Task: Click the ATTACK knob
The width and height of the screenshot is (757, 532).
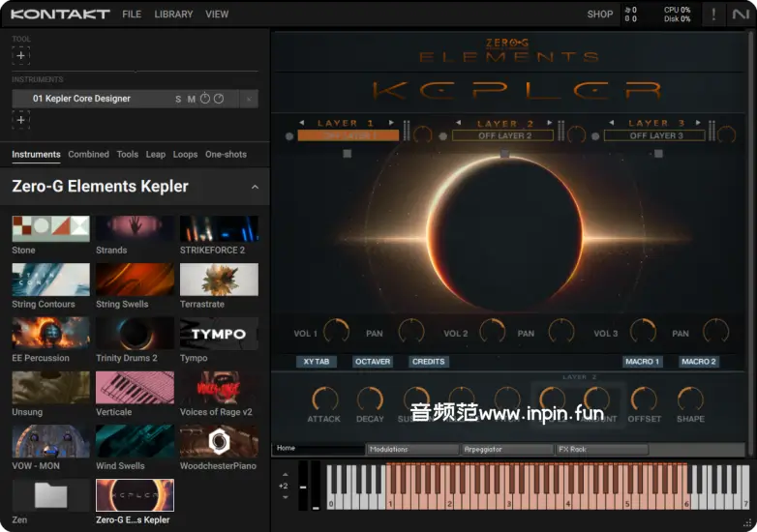Action: click(x=324, y=398)
